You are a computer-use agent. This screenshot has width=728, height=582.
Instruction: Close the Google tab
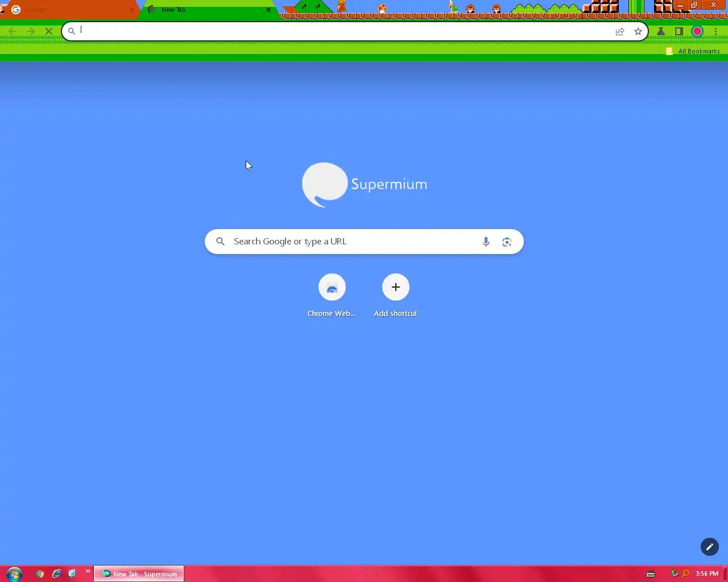coord(131,10)
